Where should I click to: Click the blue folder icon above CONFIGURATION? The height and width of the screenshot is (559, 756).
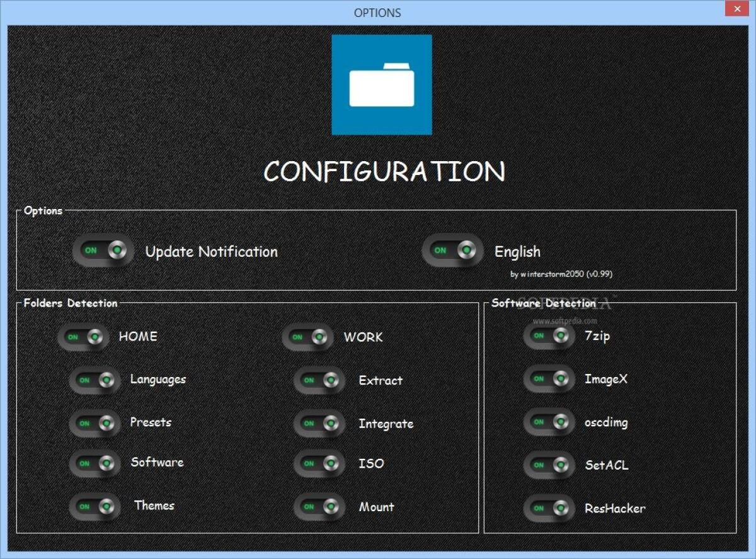click(381, 85)
